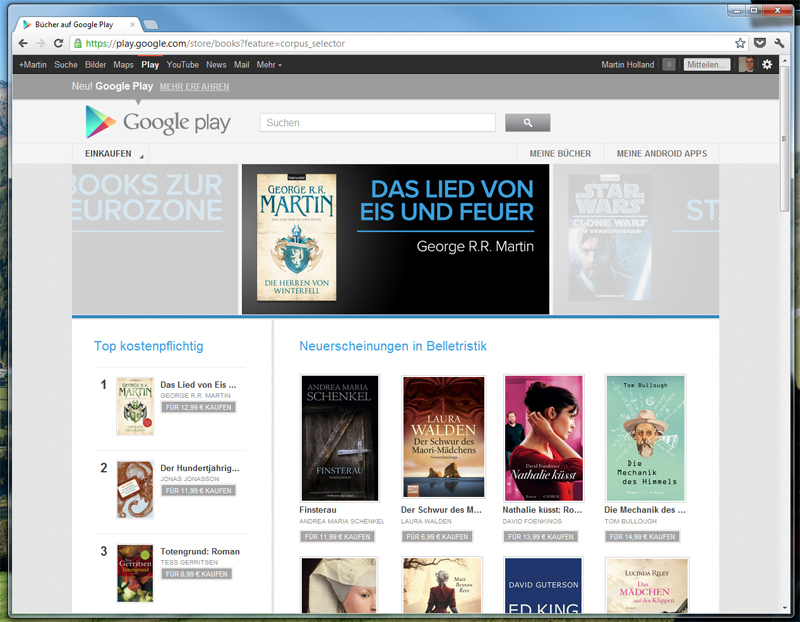This screenshot has width=800, height=622.
Task: Open the David Guterson Ed King cover
Action: (x=543, y=585)
